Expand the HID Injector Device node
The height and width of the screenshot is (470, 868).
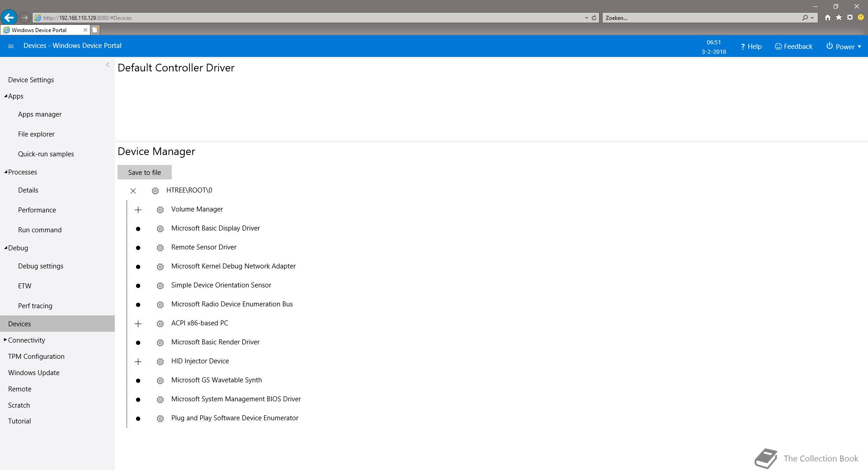click(x=138, y=362)
